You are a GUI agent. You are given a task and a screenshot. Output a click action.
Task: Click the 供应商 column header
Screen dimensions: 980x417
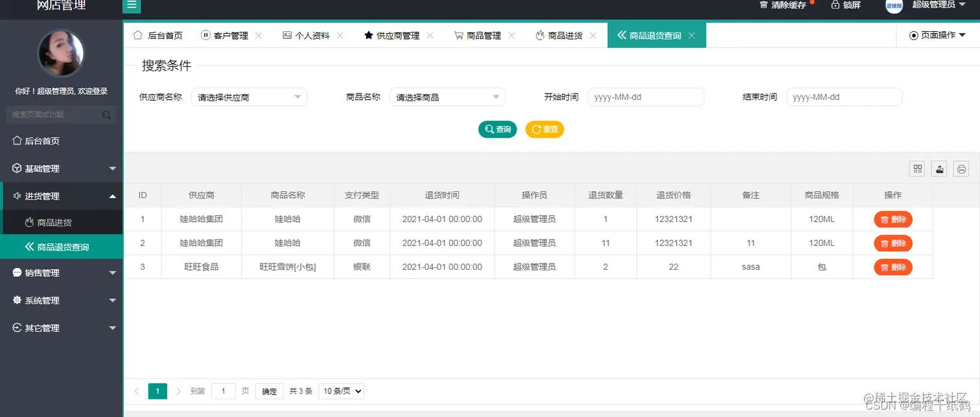pos(201,195)
